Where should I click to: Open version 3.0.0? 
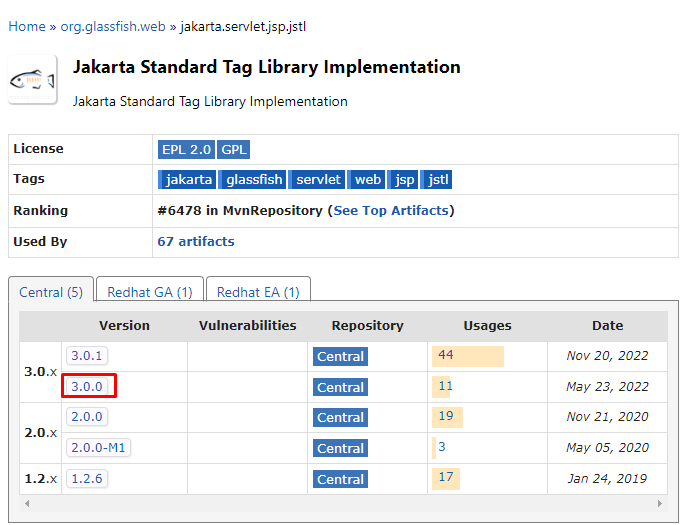[87, 386]
